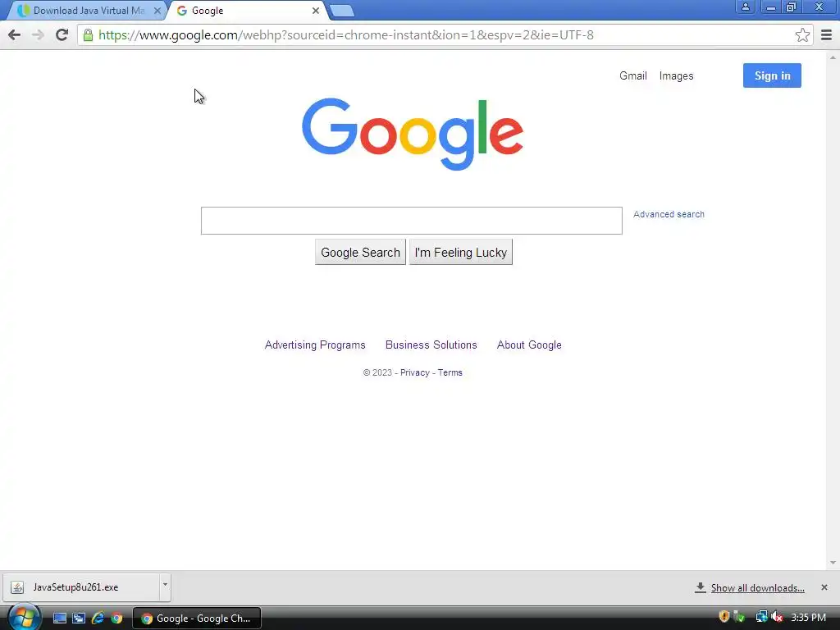Viewport: 840px width, 630px height.
Task: Open About Google link
Action: point(529,345)
